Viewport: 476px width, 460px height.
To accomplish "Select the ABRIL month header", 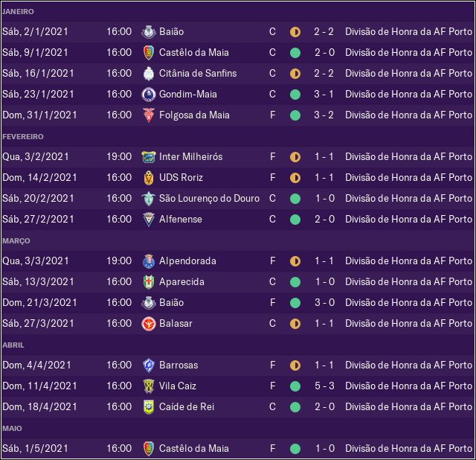I will point(13,345).
